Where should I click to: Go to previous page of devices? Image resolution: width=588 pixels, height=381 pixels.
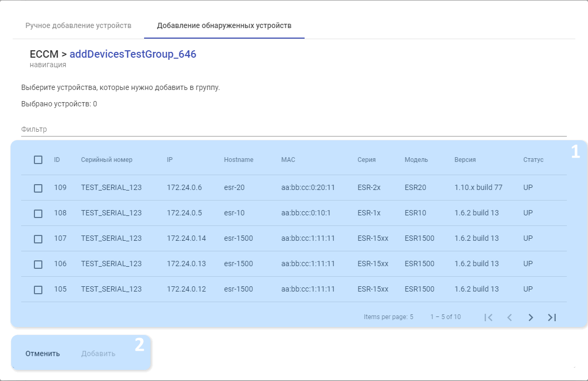[510, 317]
